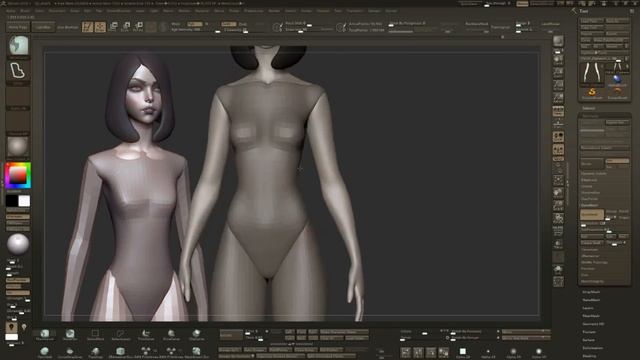Click the Xpose icon

pos(558,282)
